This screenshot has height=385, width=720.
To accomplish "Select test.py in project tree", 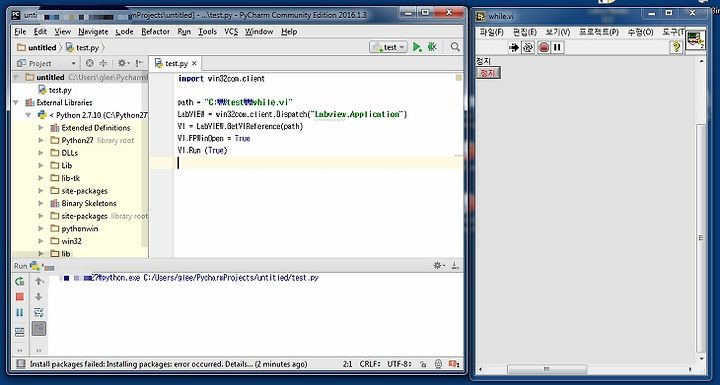I will click(x=55, y=90).
